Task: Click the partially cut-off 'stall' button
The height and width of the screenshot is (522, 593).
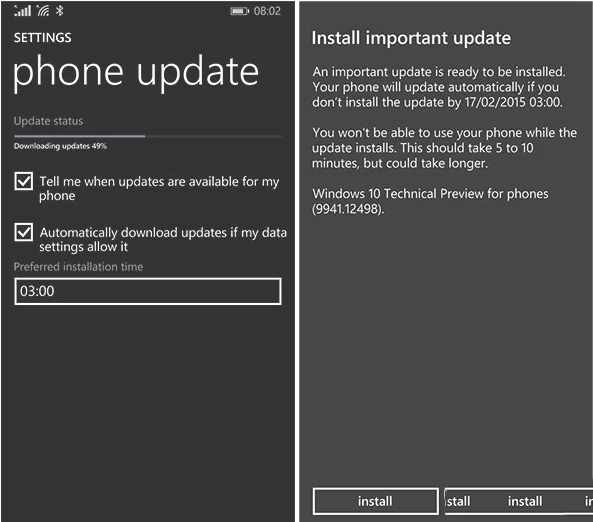Action: click(458, 501)
